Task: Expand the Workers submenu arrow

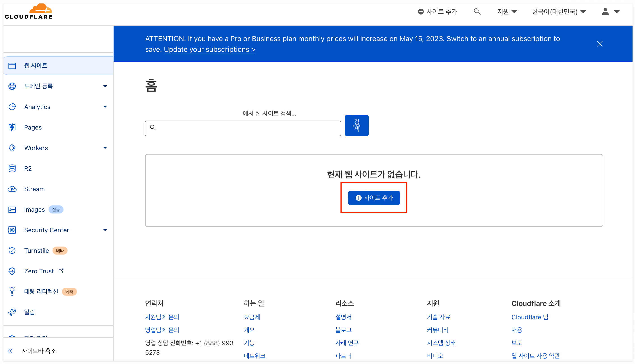Action: coord(105,148)
